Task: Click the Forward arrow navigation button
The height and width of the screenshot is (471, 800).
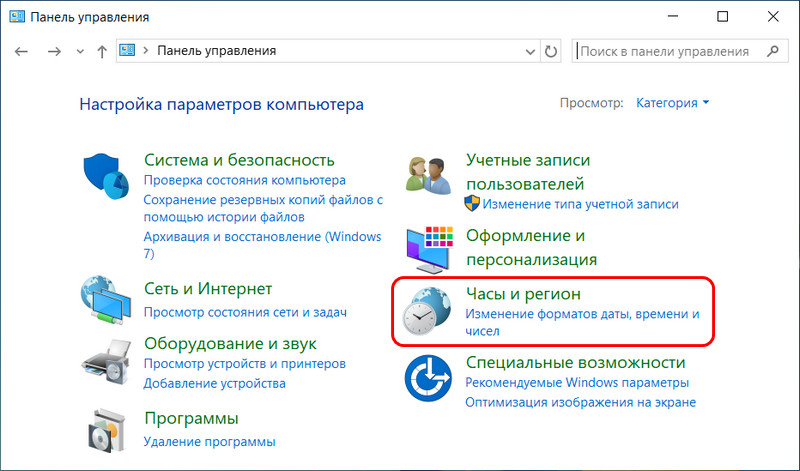Action: (54, 51)
